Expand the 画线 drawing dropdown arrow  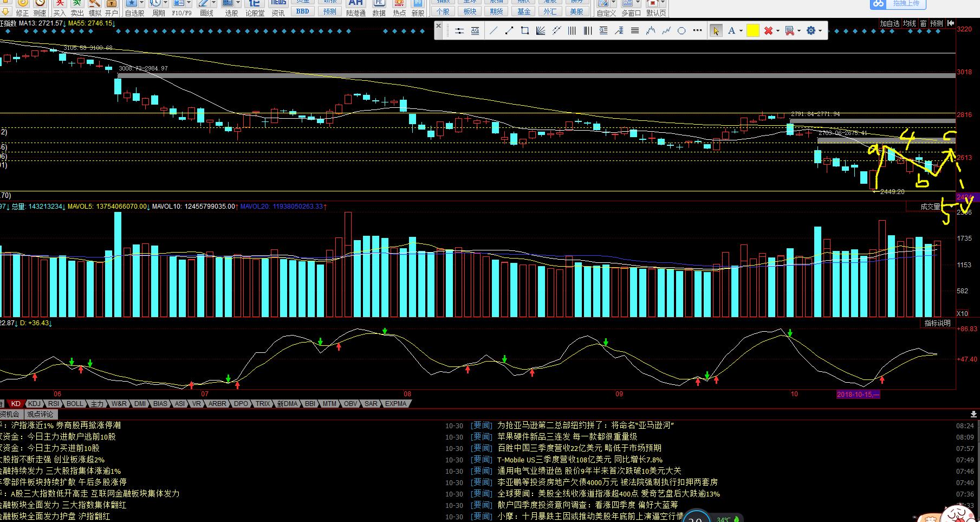pos(214,3)
